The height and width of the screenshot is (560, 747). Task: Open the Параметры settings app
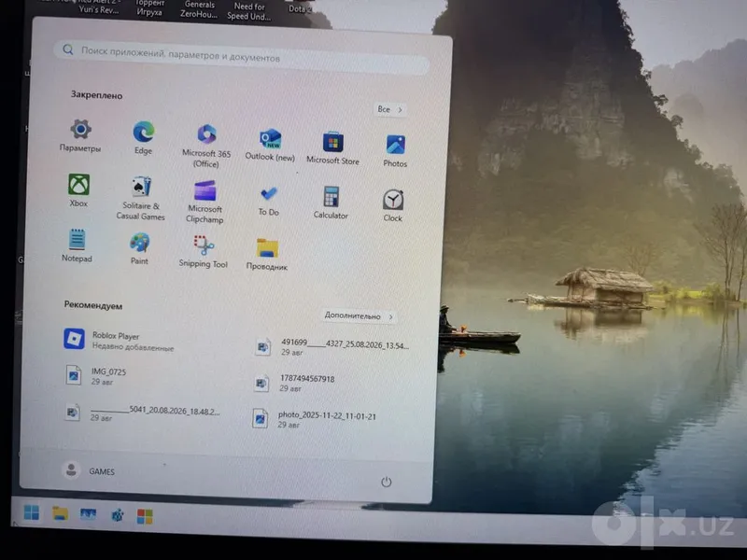(x=80, y=135)
